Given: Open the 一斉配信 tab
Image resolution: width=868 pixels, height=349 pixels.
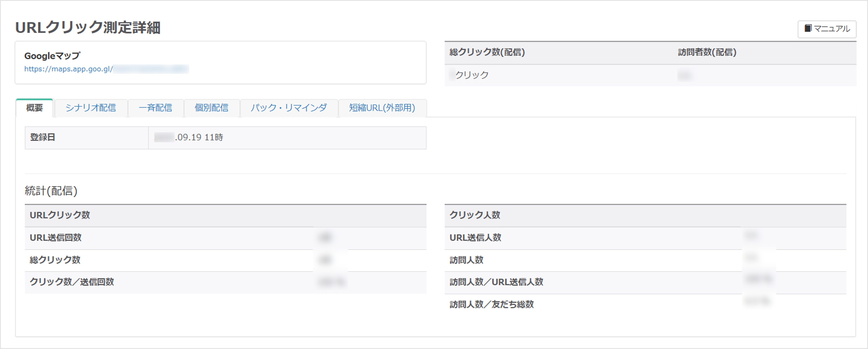Looking at the screenshot, I should coord(155,108).
